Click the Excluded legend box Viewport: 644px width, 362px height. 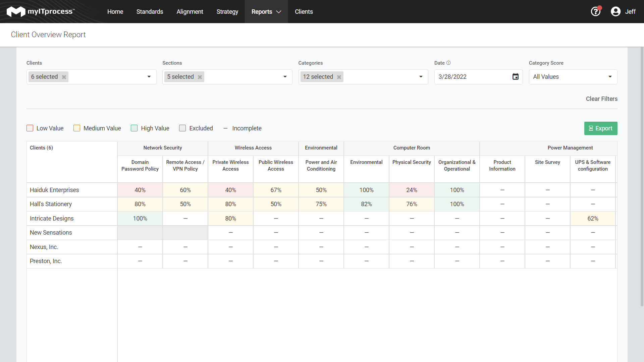coord(182,128)
